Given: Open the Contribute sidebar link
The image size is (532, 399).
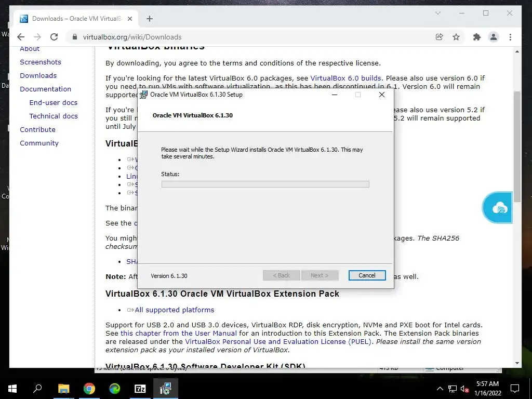Looking at the screenshot, I should (37, 129).
